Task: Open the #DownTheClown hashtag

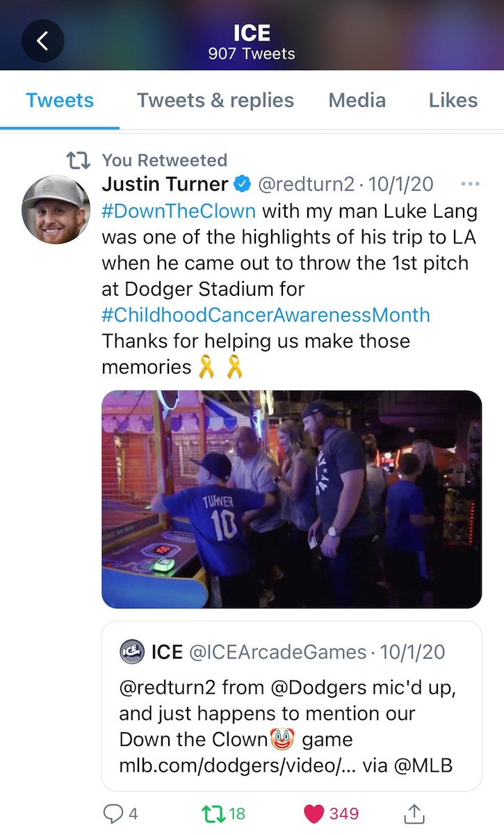Action: click(179, 210)
